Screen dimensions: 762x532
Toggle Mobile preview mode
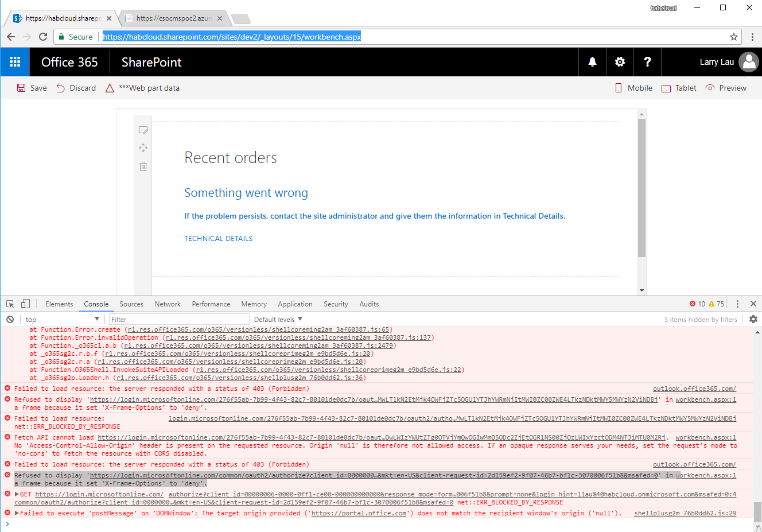coord(633,88)
